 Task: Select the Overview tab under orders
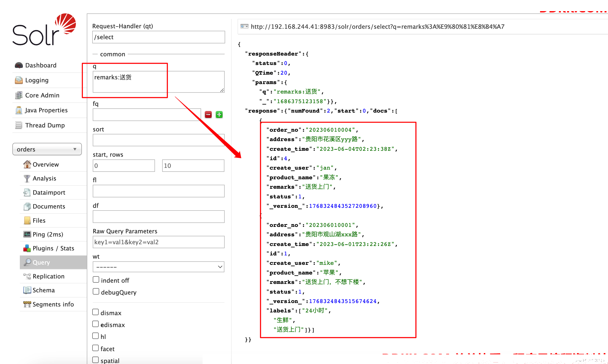click(x=45, y=164)
